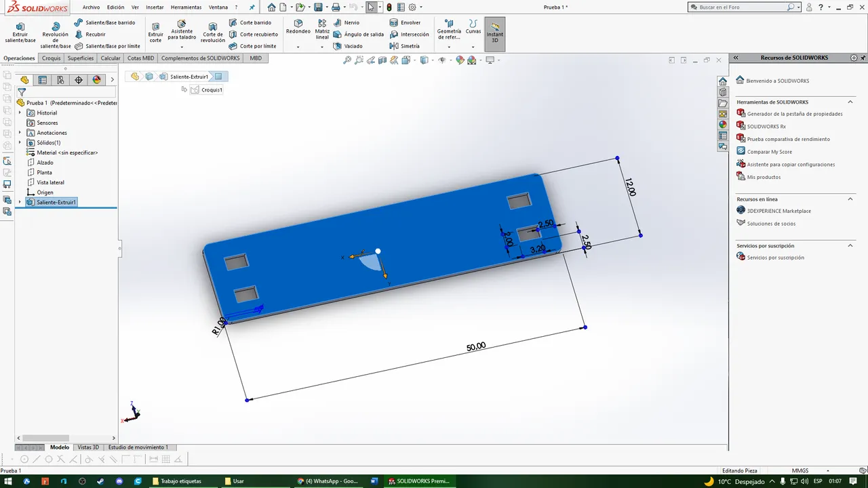Expand the Saliente-Extruir1 feature node
The image size is (868, 488).
(20, 202)
